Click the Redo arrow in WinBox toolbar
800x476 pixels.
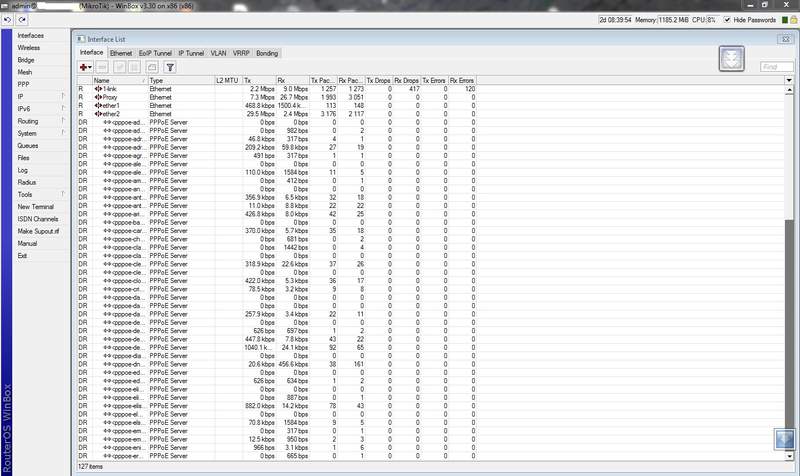click(x=22, y=20)
